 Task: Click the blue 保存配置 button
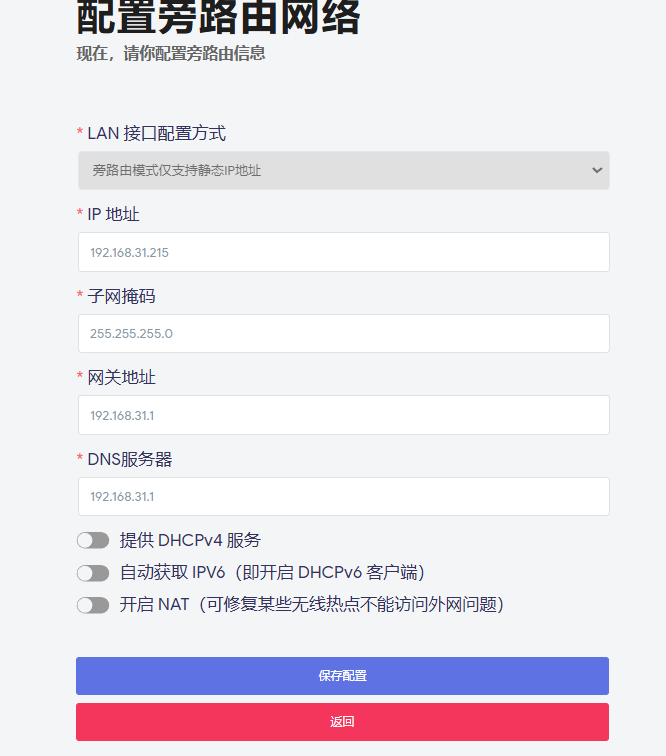click(x=342, y=676)
